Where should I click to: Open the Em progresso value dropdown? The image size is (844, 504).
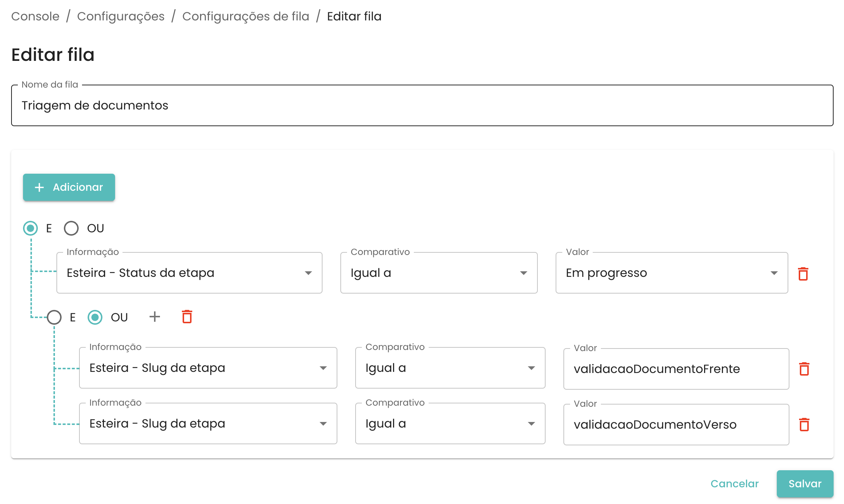(x=671, y=273)
